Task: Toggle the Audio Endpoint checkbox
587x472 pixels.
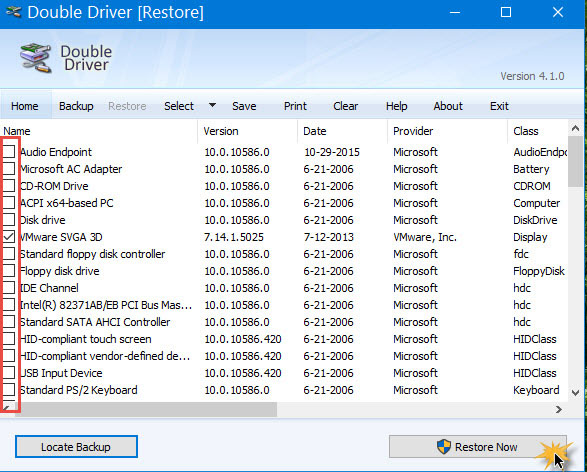Action: coord(9,152)
